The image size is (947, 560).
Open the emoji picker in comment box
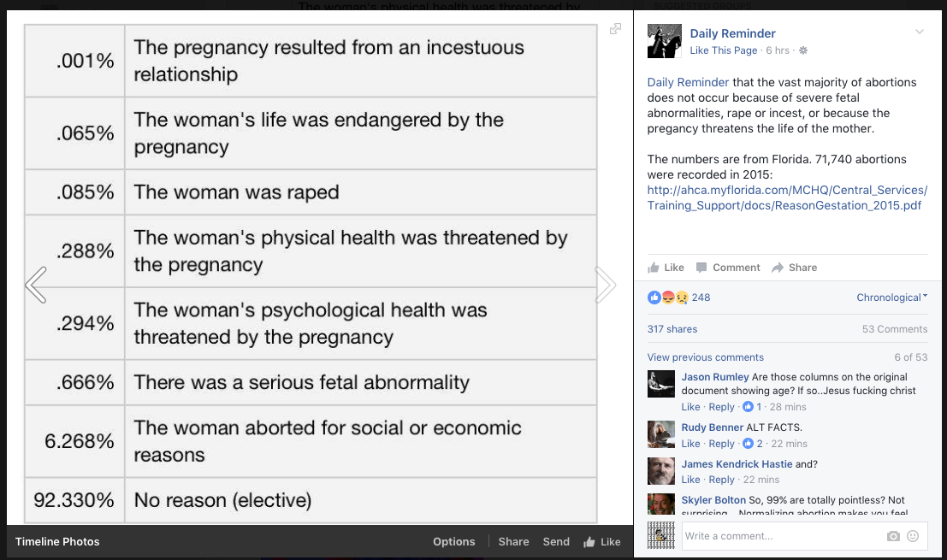(913, 536)
